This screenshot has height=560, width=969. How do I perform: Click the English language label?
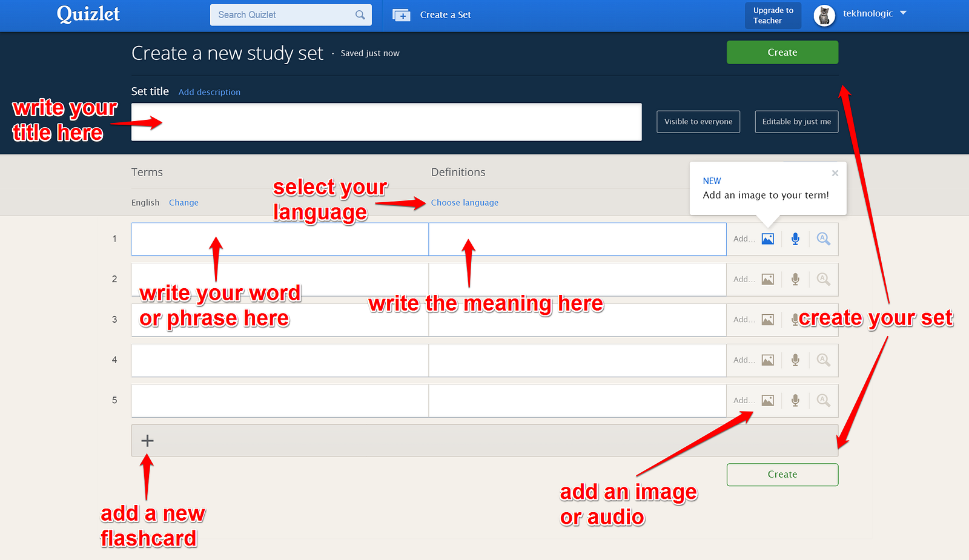pos(145,203)
